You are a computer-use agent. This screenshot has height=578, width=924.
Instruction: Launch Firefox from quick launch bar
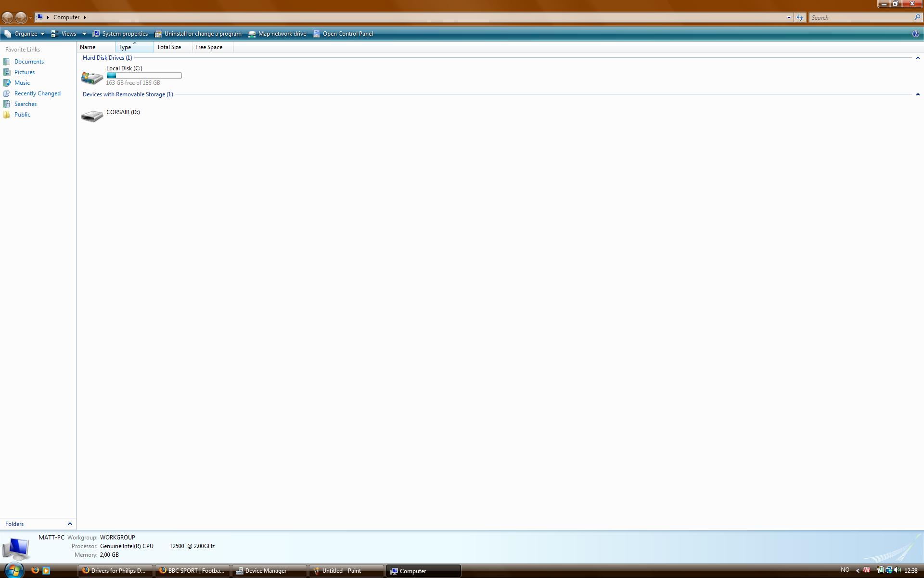point(35,570)
